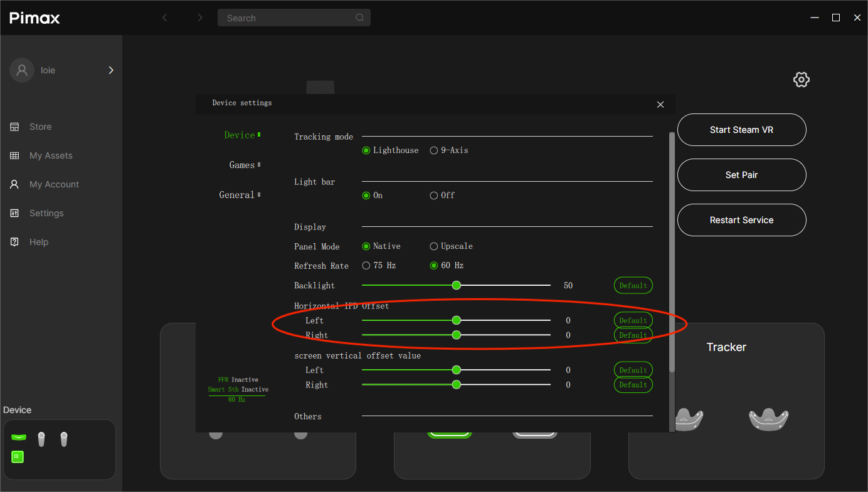This screenshot has width=868, height=492.
Task: Go back with the left arrow
Action: pos(165,18)
